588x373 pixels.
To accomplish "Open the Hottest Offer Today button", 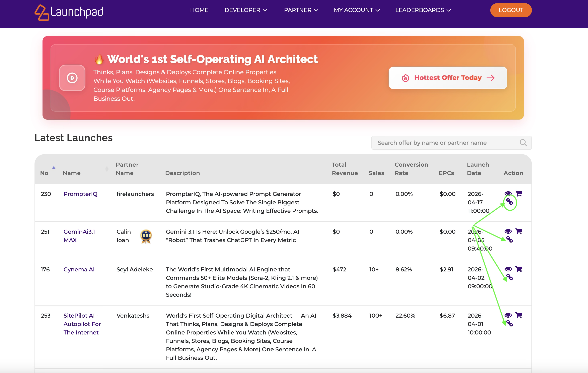I will 448,78.
